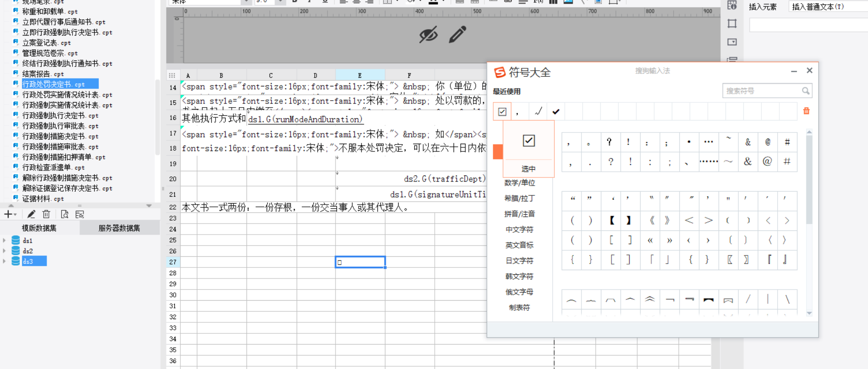868x369 pixels.
Task: Select cell containing ds2.G(trafficDept)
Action: 444,179
